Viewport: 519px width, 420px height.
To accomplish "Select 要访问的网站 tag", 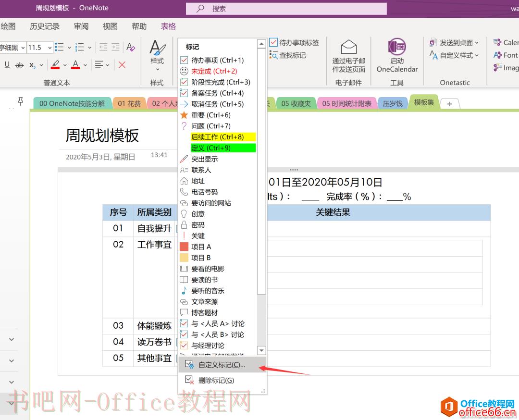I will pyautogui.click(x=218, y=203).
